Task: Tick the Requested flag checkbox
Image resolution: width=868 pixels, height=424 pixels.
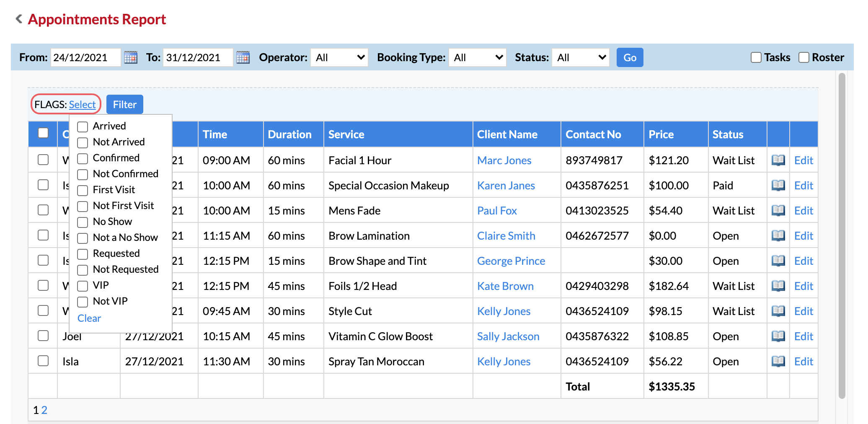Action: pyautogui.click(x=83, y=254)
